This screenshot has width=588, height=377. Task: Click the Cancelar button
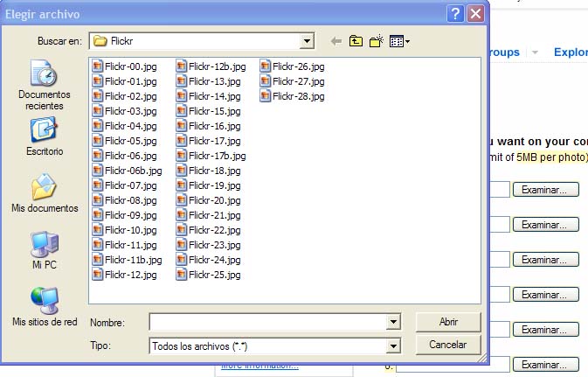448,345
